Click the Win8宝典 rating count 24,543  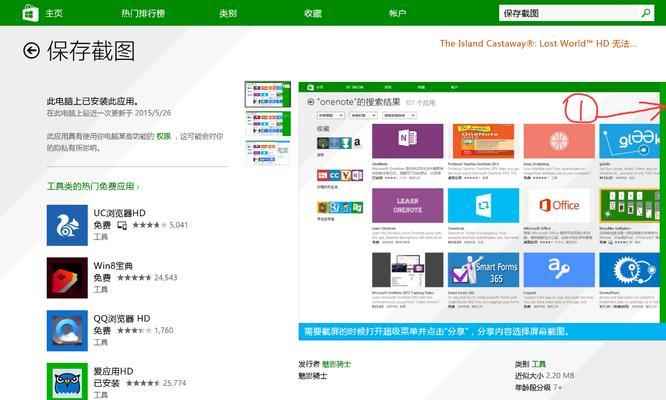coord(166,277)
